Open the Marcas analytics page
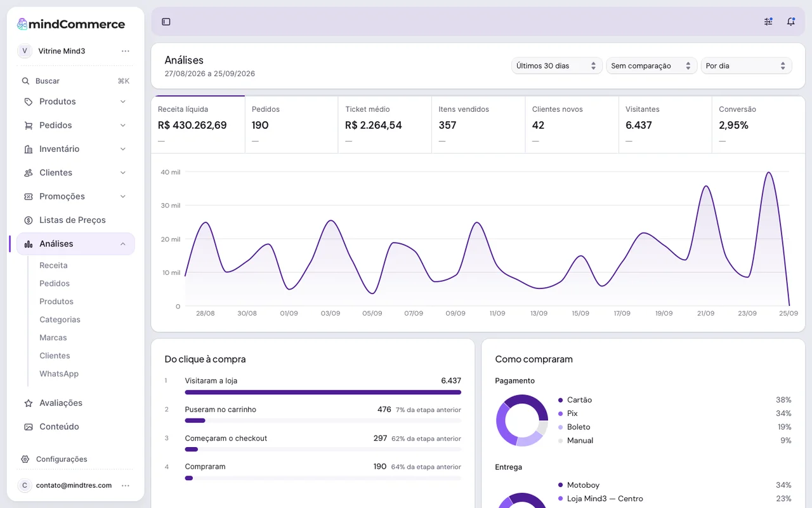The width and height of the screenshot is (812, 508). coord(53,338)
